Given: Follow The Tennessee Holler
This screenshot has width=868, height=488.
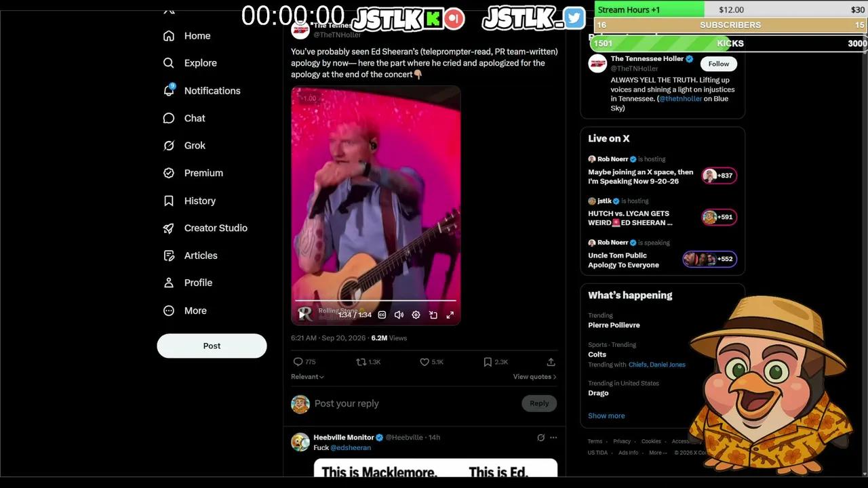Looking at the screenshot, I should pos(719,64).
